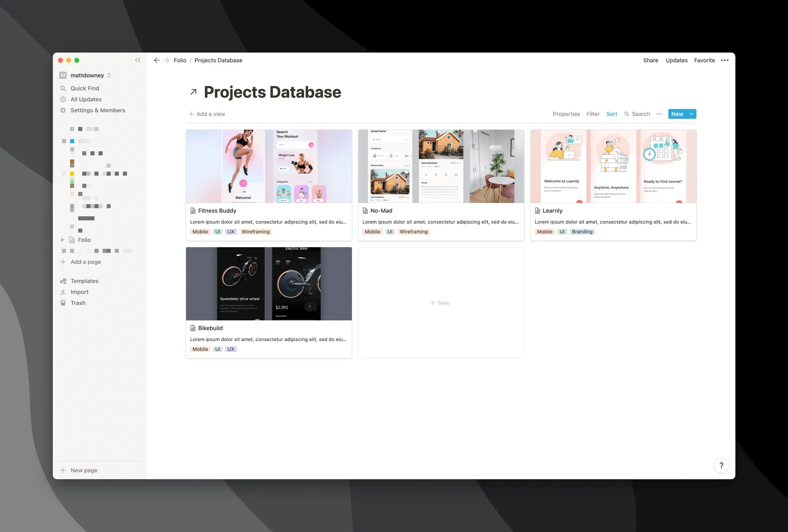This screenshot has width=788, height=532.
Task: Open Folio from the breadcrumb
Action: pos(180,60)
